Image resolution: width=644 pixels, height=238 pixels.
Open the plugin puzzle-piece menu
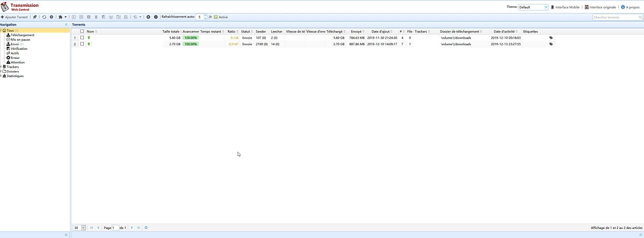(x=62, y=17)
